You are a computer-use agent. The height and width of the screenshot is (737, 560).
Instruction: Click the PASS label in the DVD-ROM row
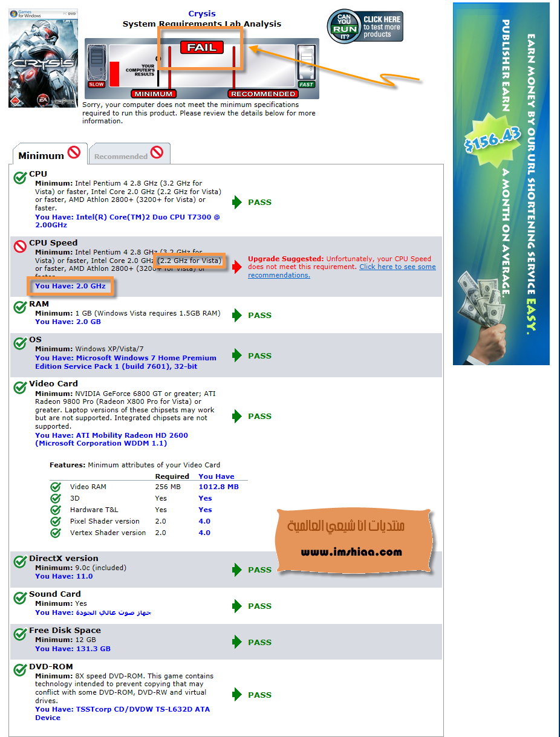(x=260, y=695)
